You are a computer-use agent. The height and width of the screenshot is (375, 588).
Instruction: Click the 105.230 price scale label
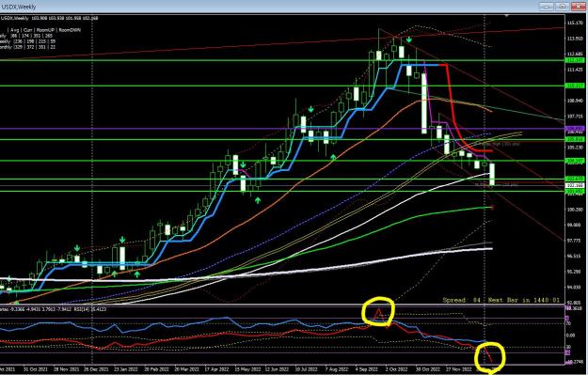575,148
